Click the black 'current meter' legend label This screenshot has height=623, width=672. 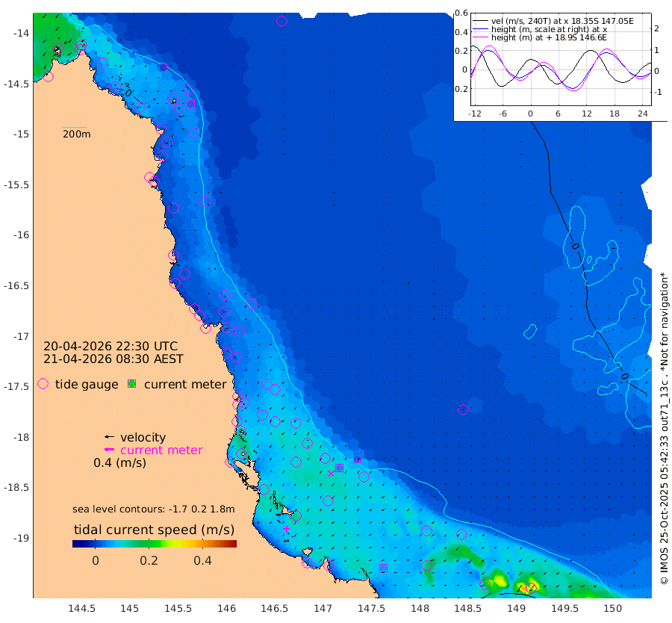pyautogui.click(x=185, y=384)
